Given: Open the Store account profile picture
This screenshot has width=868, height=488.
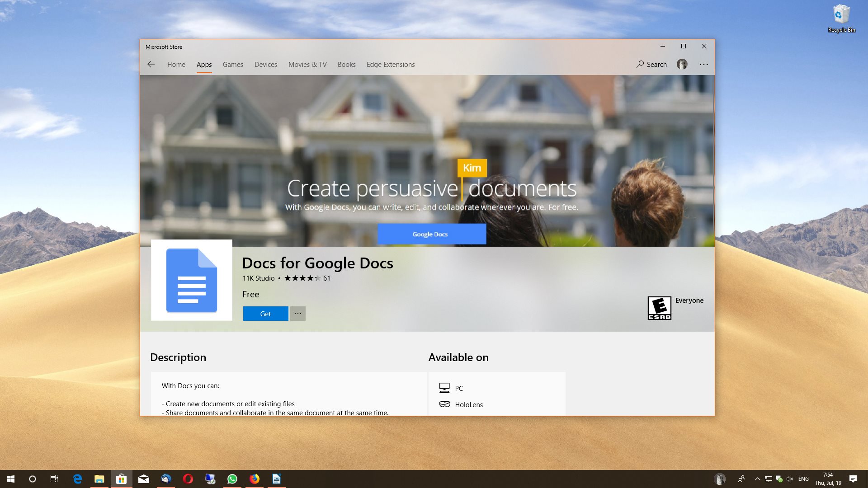Looking at the screenshot, I should [682, 64].
